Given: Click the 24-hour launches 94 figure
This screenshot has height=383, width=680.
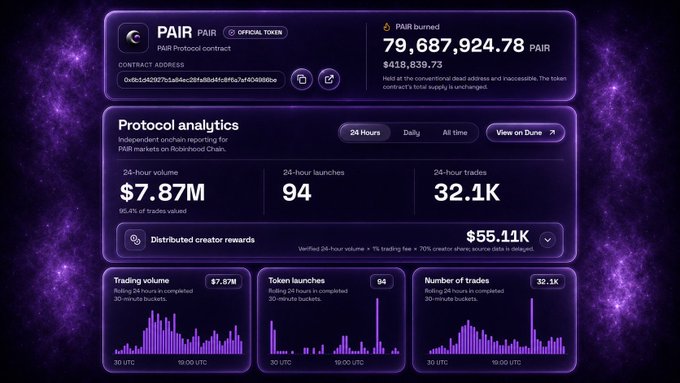Looking at the screenshot, I should click(x=297, y=192).
